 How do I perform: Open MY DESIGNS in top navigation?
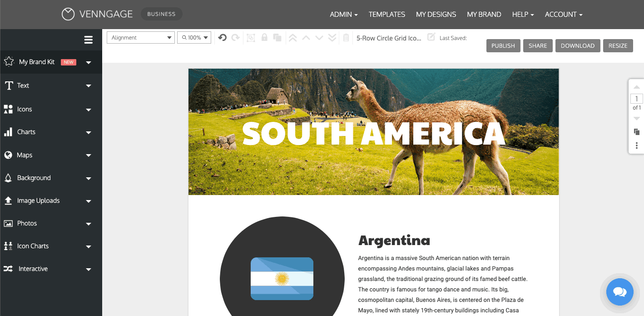pyautogui.click(x=436, y=15)
